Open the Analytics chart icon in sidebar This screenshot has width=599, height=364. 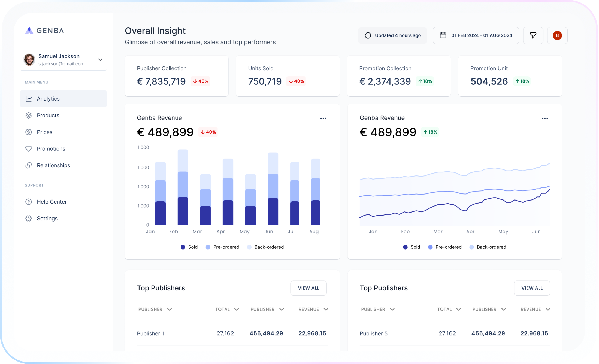click(29, 99)
